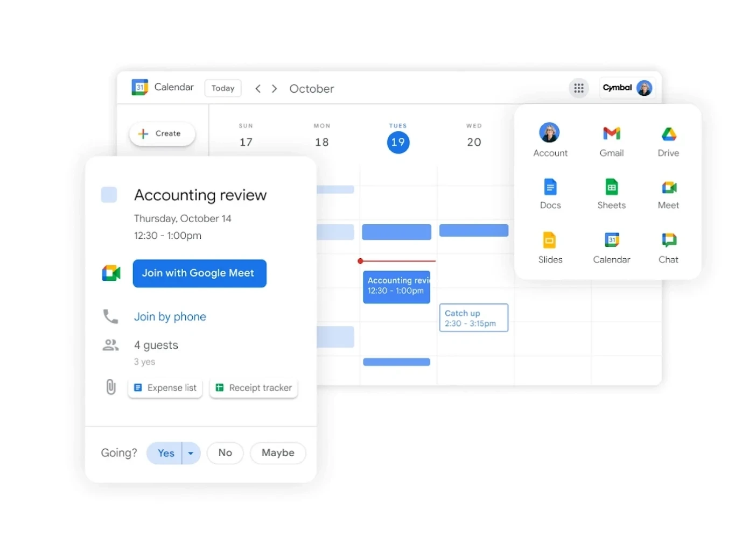The height and width of the screenshot is (538, 756).
Task: Select Tuesday 19 highlighted date
Action: (x=398, y=142)
